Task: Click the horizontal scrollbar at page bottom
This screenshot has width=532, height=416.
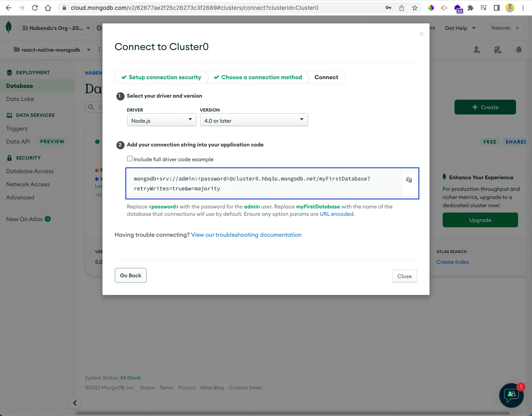Action: pyautogui.click(x=293, y=413)
